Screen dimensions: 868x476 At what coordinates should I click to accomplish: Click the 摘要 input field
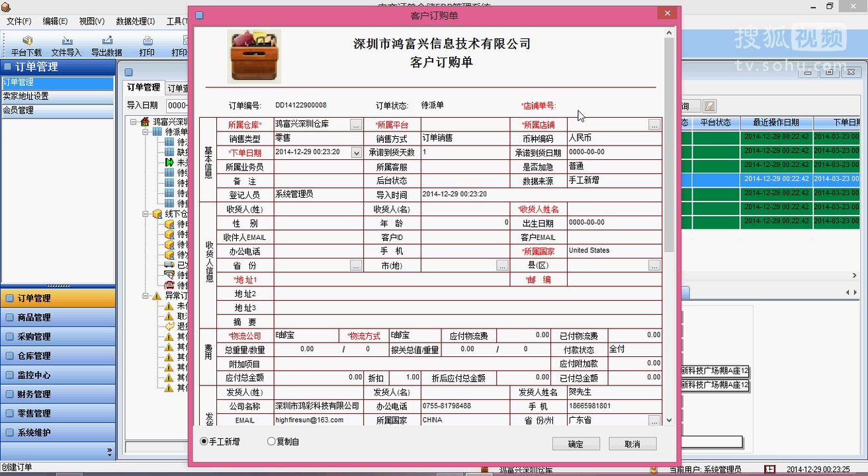(x=468, y=322)
